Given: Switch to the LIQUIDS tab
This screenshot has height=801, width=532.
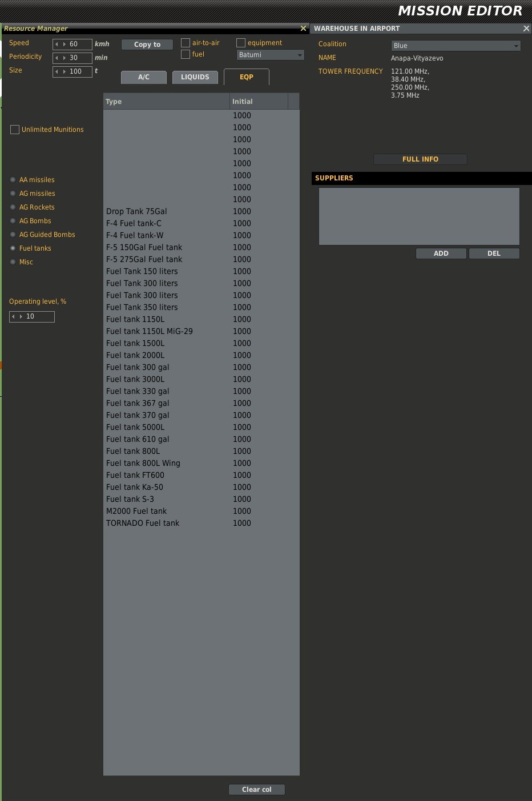Looking at the screenshot, I should [x=195, y=77].
